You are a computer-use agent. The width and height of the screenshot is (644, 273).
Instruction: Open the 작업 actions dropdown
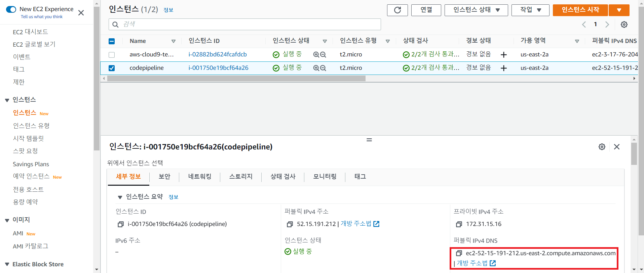click(530, 10)
